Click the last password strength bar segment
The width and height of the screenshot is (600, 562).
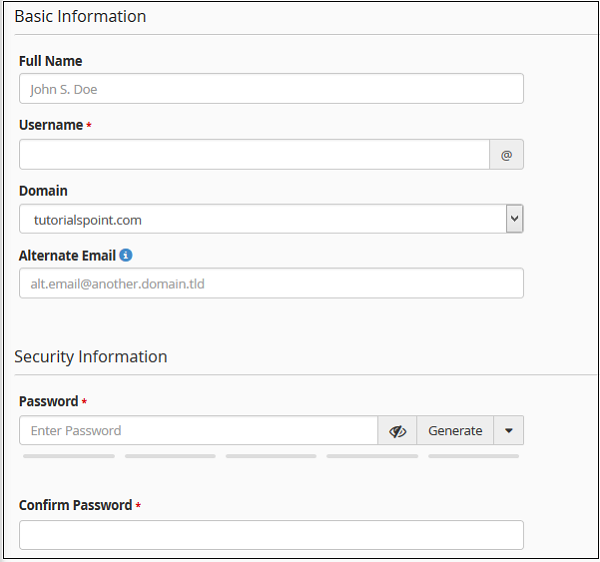[x=473, y=456]
